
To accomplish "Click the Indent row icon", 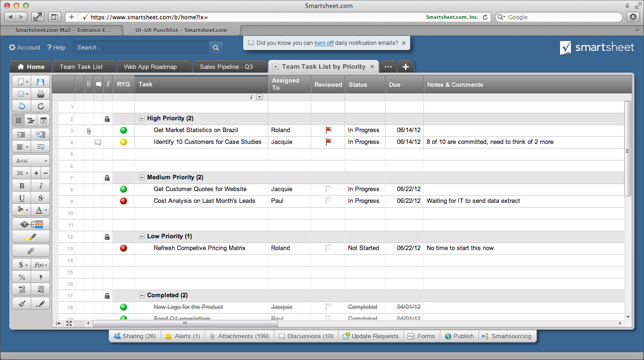I will coord(41,134).
